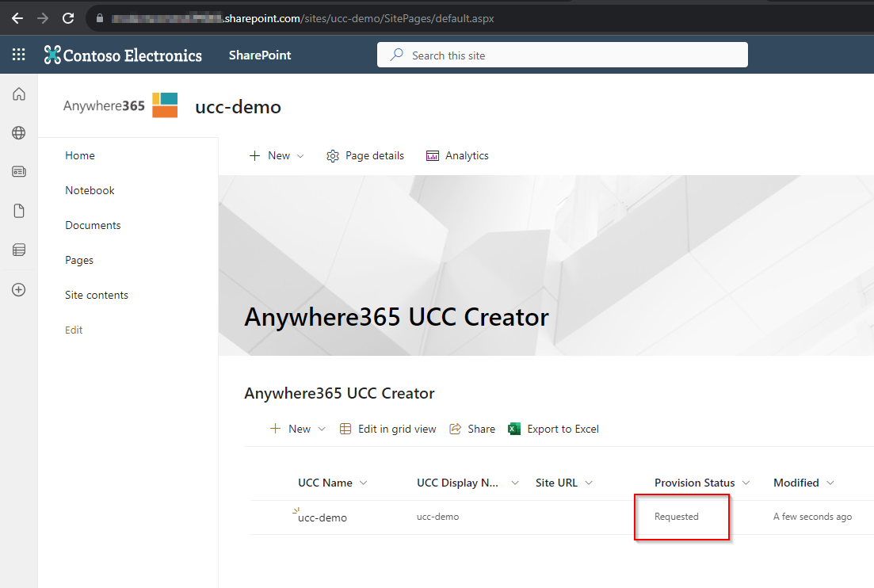
Task: Open the ucc-demo list item
Action: [x=323, y=517]
